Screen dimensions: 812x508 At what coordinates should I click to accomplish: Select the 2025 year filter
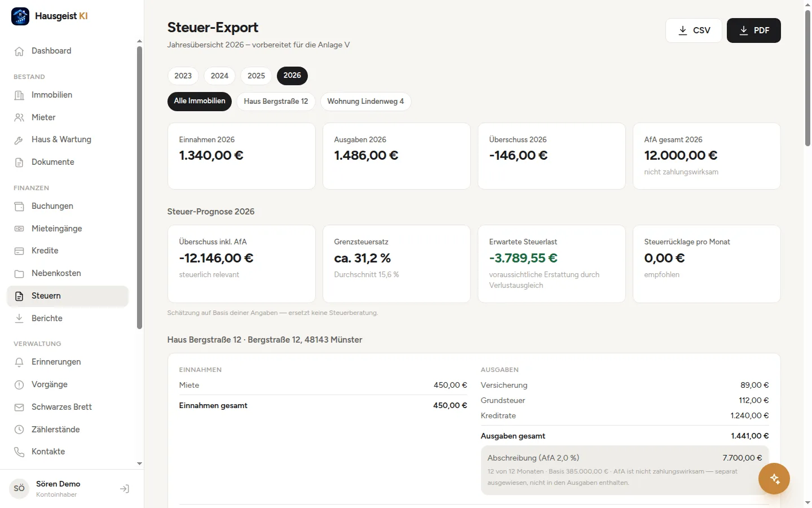coord(256,76)
